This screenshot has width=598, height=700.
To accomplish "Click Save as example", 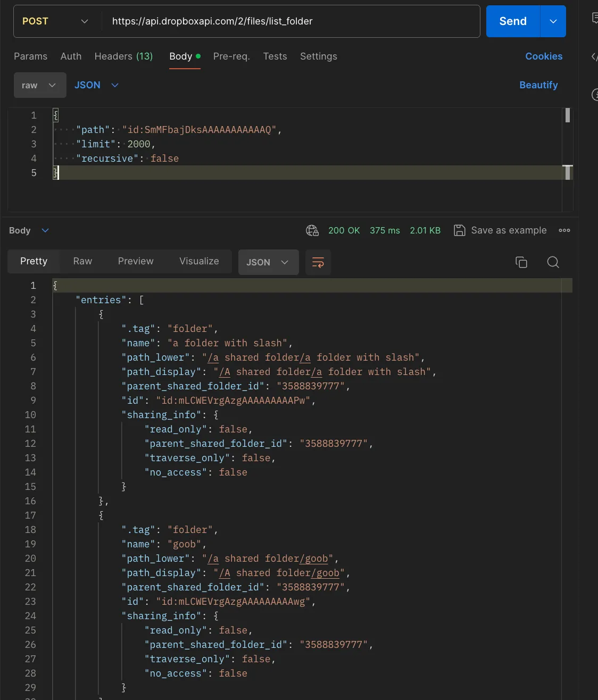I will point(500,230).
